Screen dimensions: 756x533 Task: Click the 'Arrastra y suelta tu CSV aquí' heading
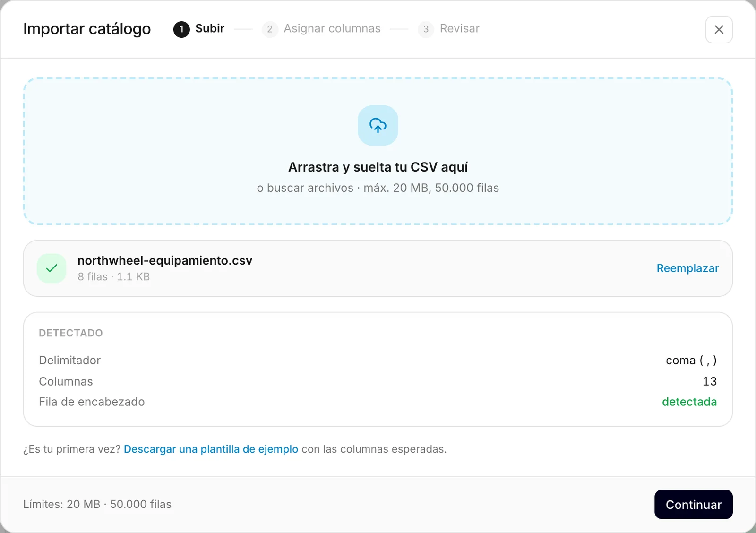click(378, 167)
